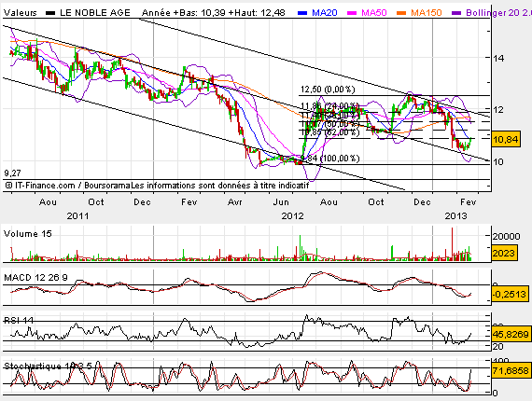Click the 9,84 (100,00%) Fibonacci label
The image size is (532, 401).
329,159
